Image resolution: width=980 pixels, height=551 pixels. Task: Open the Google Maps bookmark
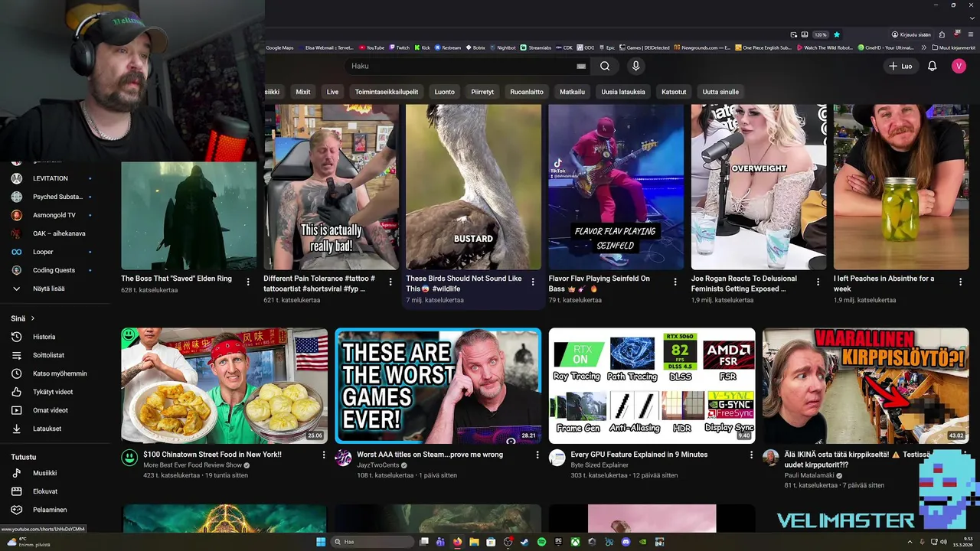[x=279, y=47]
